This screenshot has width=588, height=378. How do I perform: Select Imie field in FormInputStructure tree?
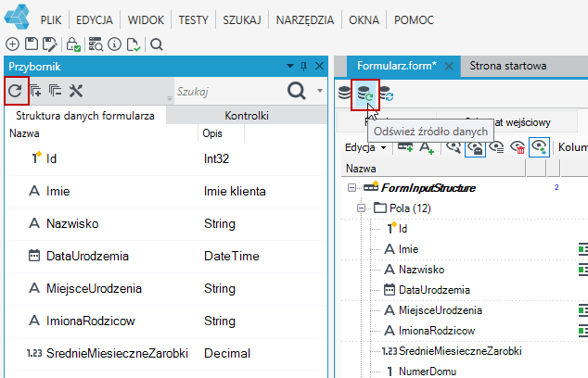tap(408, 249)
